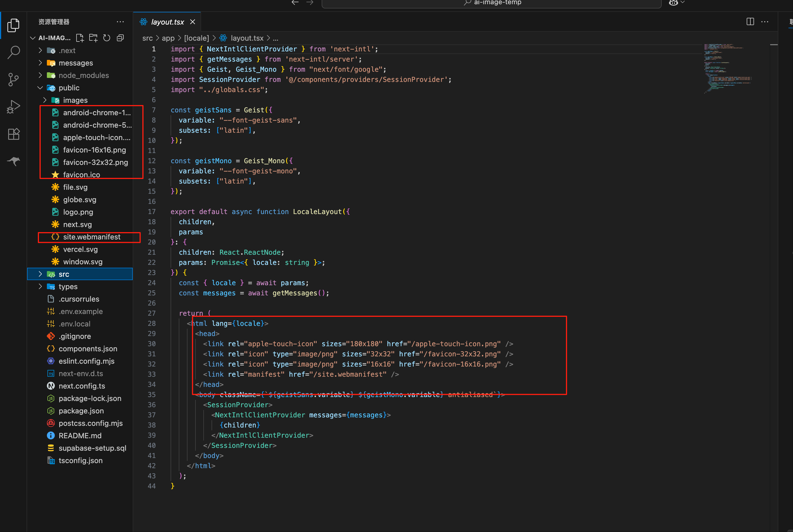Open editor more actions menu
The height and width of the screenshot is (532, 793).
765,22
